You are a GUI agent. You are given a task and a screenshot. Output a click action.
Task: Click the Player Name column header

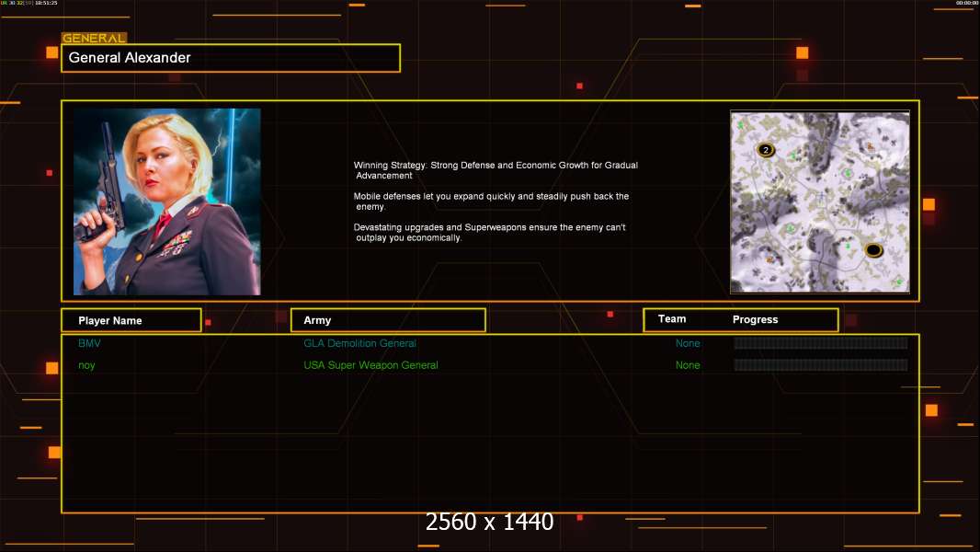pyautogui.click(x=131, y=320)
